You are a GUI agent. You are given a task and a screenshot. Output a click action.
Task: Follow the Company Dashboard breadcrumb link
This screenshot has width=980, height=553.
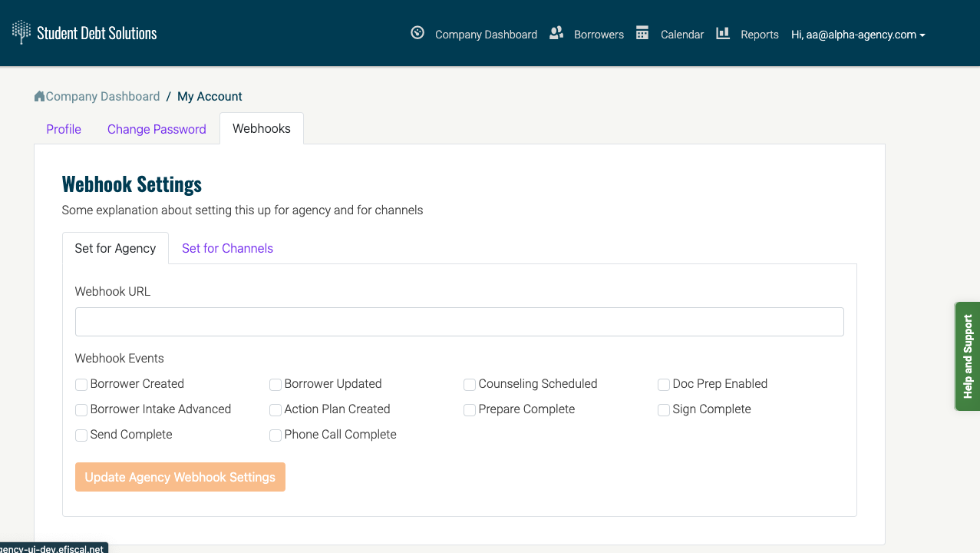pos(103,97)
